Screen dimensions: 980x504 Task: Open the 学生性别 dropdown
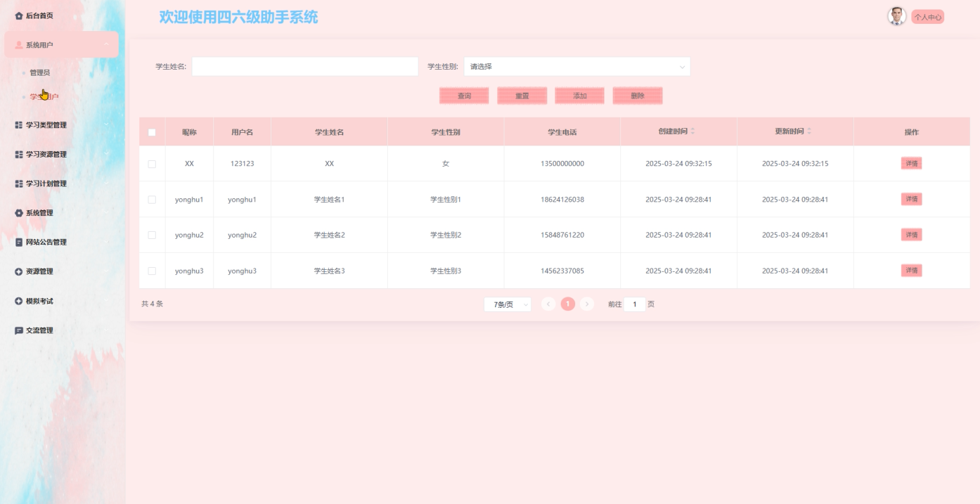(x=576, y=67)
